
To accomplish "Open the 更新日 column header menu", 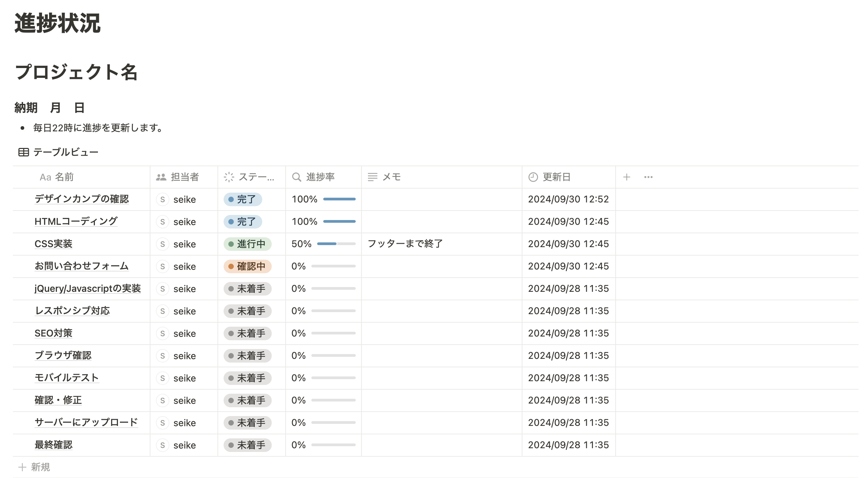I will click(569, 177).
